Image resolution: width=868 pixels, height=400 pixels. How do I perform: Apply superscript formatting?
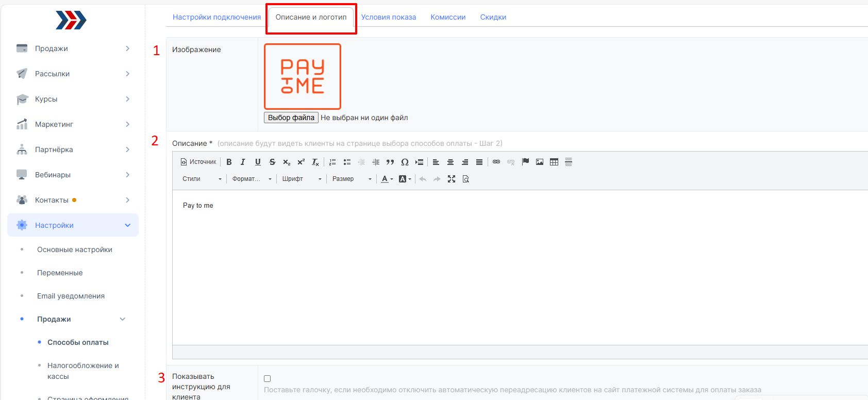coord(301,162)
